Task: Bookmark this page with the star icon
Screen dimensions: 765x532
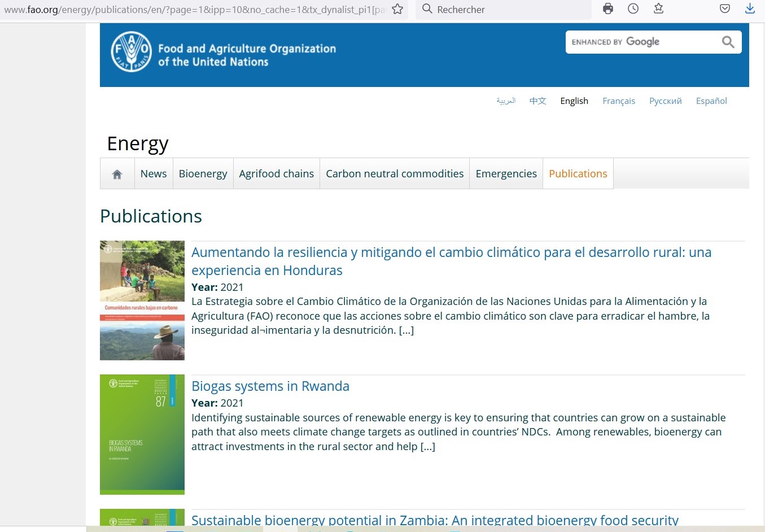Action: coord(397,9)
